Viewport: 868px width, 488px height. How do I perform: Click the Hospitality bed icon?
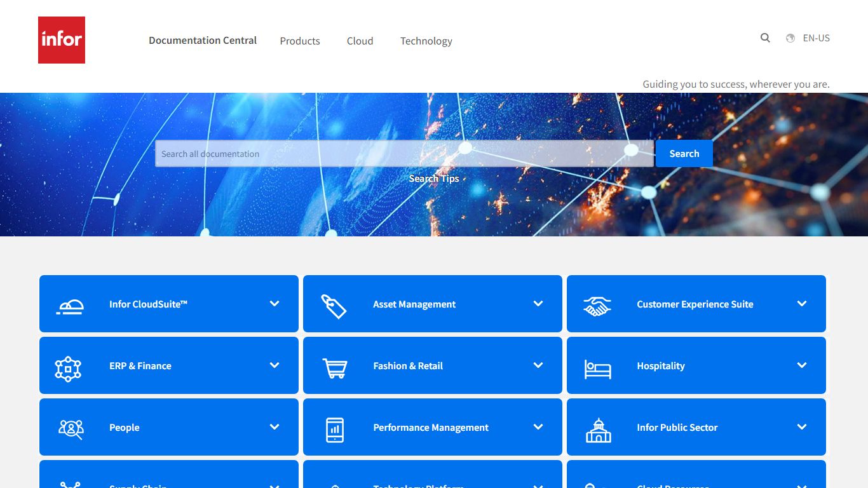tap(597, 369)
